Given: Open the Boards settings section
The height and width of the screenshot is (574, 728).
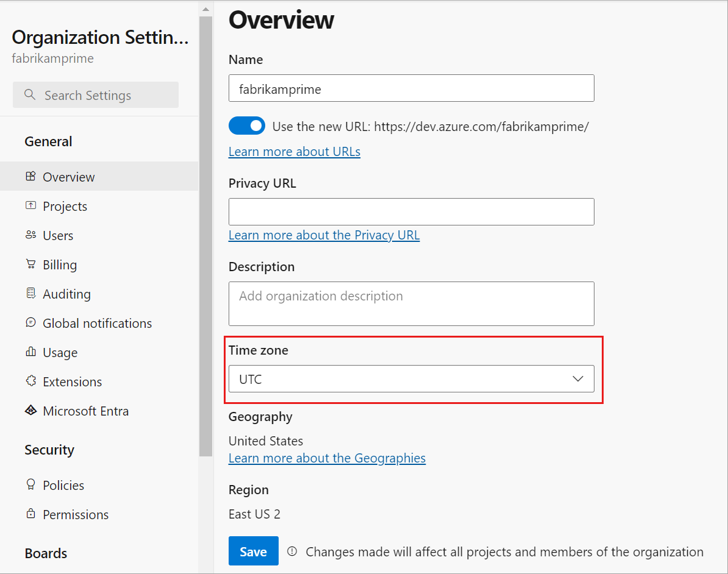Looking at the screenshot, I should coord(45,553).
